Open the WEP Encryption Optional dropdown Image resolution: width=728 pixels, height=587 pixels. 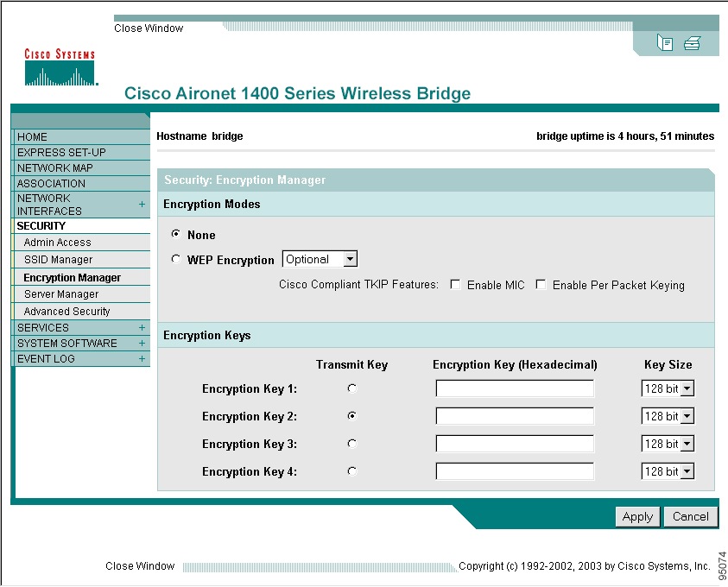[x=320, y=259]
